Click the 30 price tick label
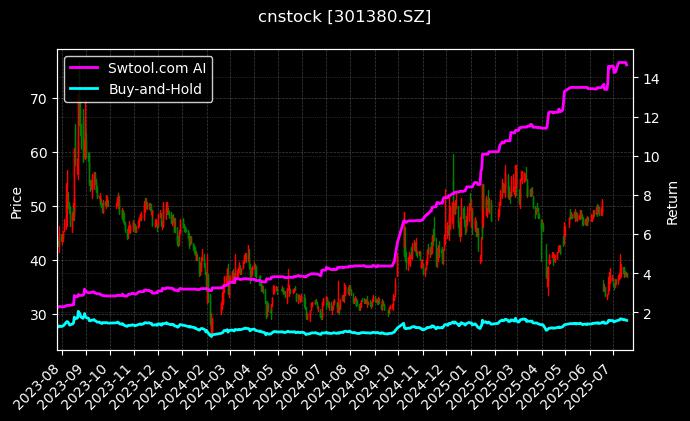The width and height of the screenshot is (690, 421). pos(39,314)
